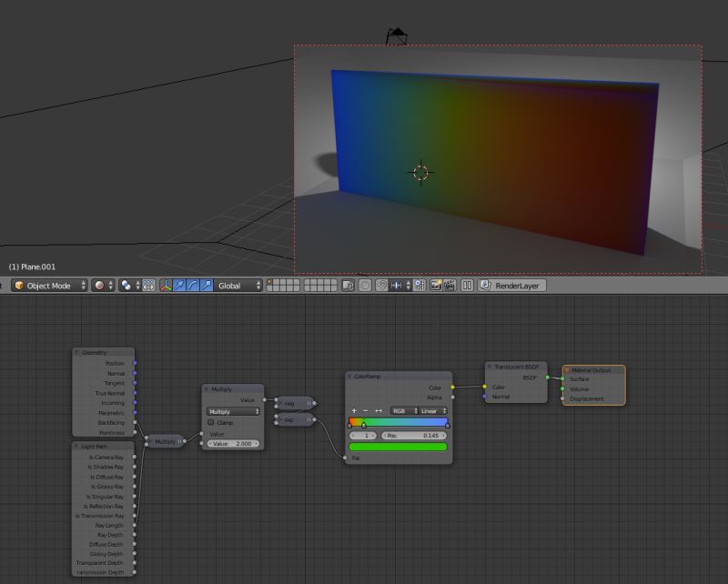Image resolution: width=728 pixels, height=584 pixels.
Task: Flip ColorRamp stops with the double-arrow icon
Action: 379,411
